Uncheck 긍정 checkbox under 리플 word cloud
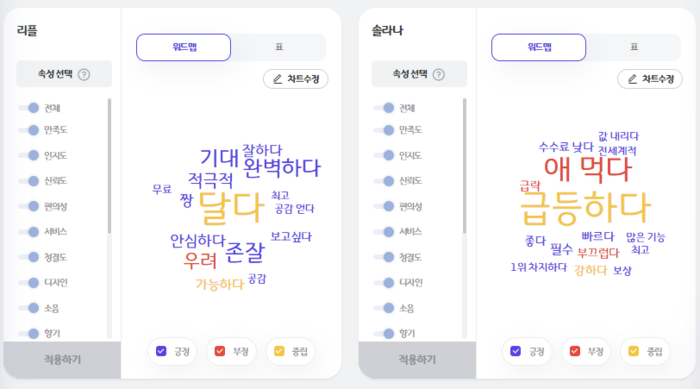 pos(161,351)
